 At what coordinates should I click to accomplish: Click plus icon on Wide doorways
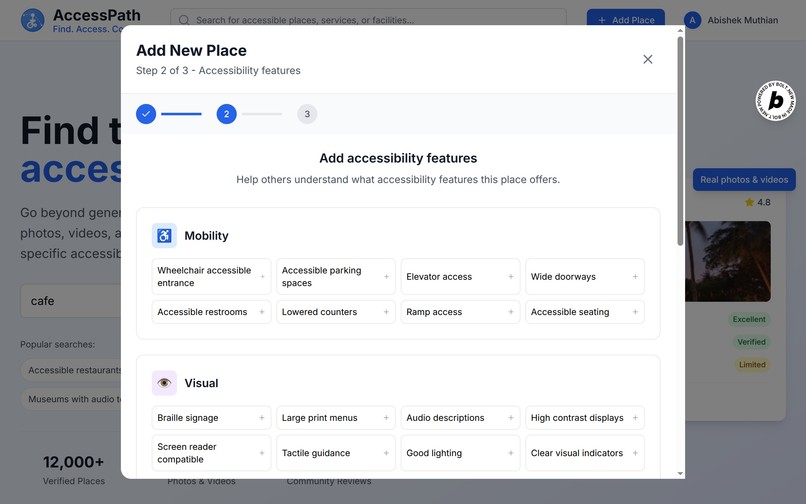coord(635,277)
